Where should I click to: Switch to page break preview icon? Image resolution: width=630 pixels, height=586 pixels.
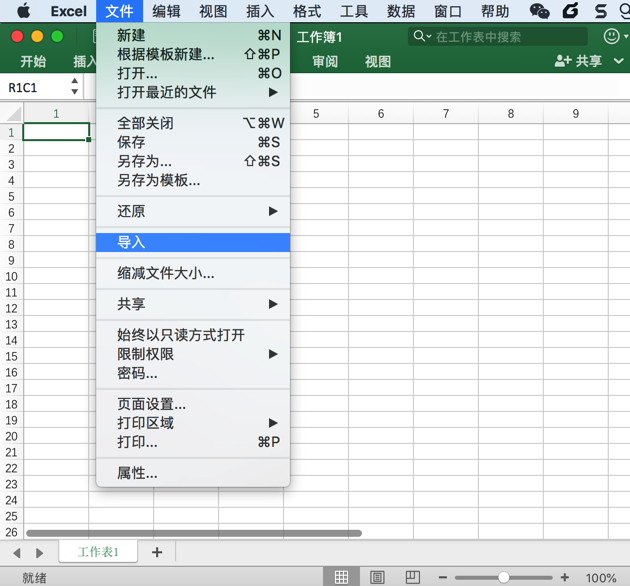413,577
